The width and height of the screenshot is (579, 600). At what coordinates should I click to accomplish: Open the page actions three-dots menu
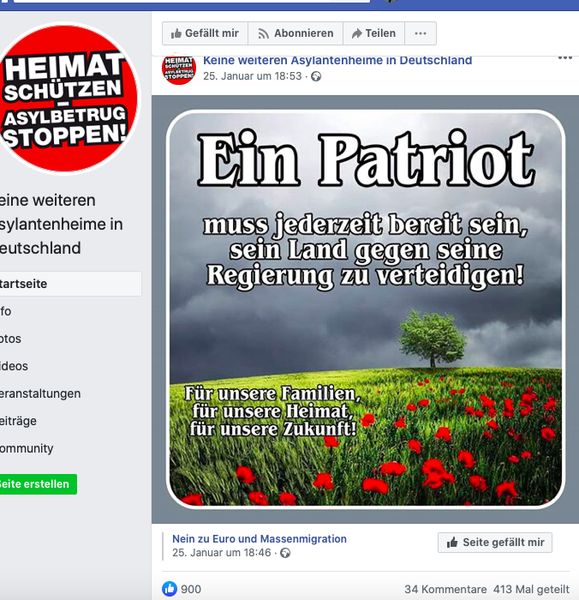pos(420,34)
